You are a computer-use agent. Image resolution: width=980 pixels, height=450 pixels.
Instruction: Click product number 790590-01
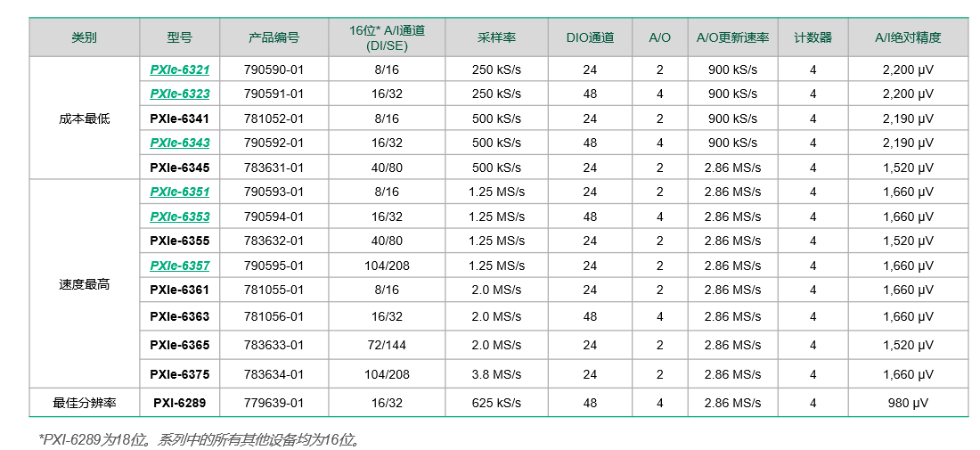click(274, 70)
